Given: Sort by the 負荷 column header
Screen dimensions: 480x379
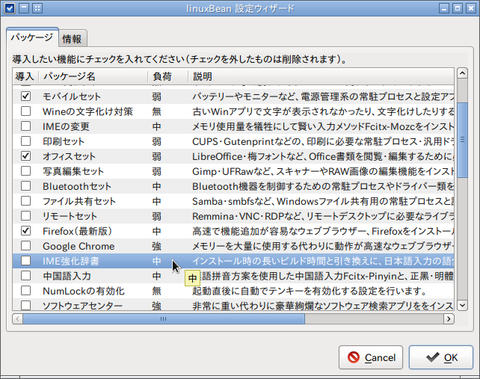Looking at the screenshot, I should pyautogui.click(x=168, y=77).
